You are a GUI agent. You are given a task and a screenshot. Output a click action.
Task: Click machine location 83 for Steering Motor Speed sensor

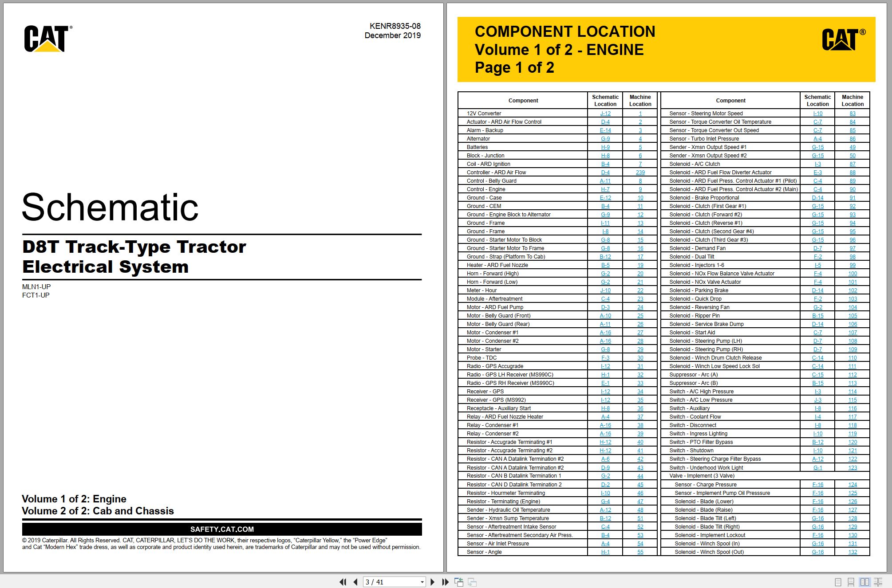[x=853, y=114]
